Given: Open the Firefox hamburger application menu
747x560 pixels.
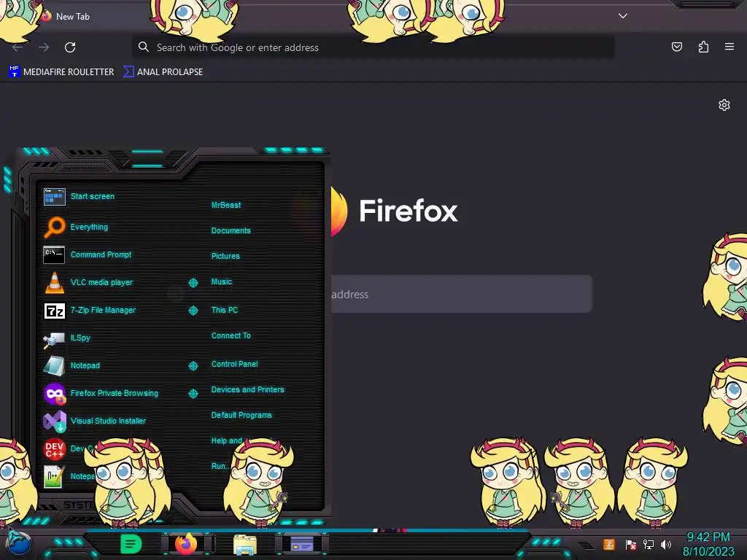Looking at the screenshot, I should click(729, 47).
